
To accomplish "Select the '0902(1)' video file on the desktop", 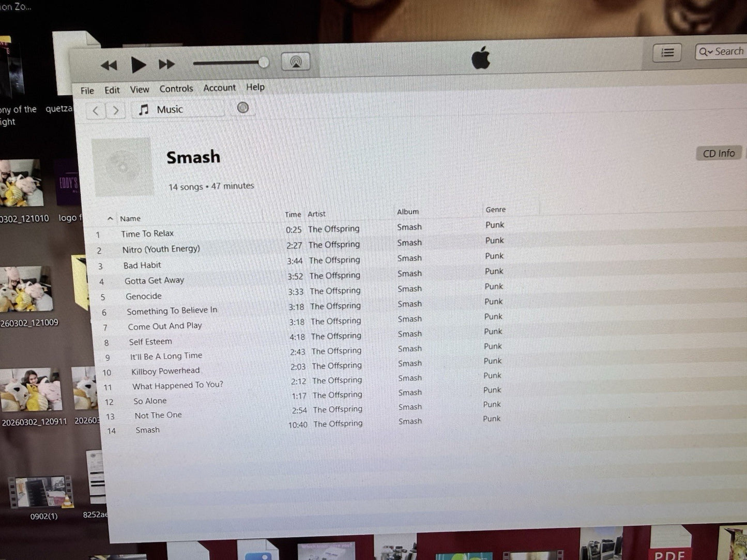I will [x=42, y=492].
